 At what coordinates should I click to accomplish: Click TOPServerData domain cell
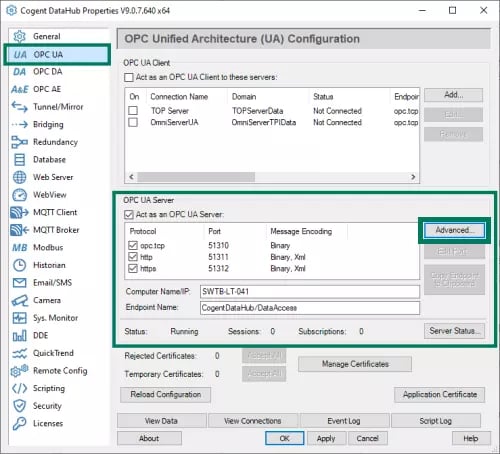pos(257,111)
